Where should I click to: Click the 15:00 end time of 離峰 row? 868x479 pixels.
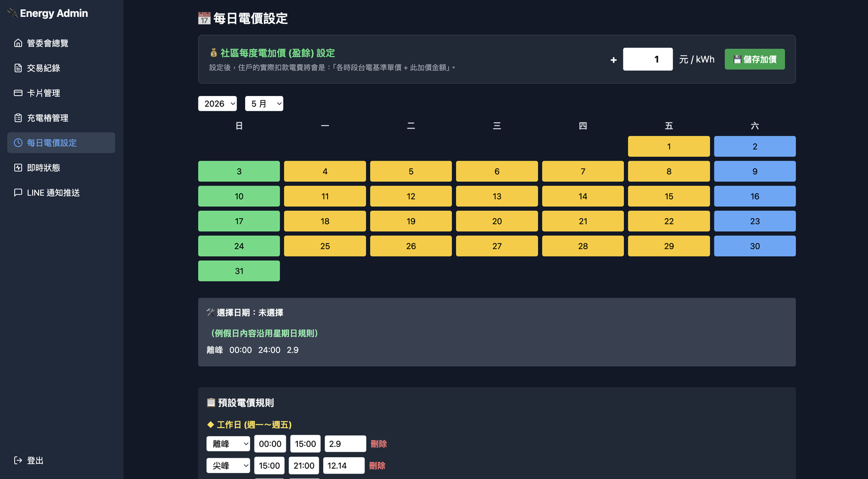pyautogui.click(x=305, y=444)
